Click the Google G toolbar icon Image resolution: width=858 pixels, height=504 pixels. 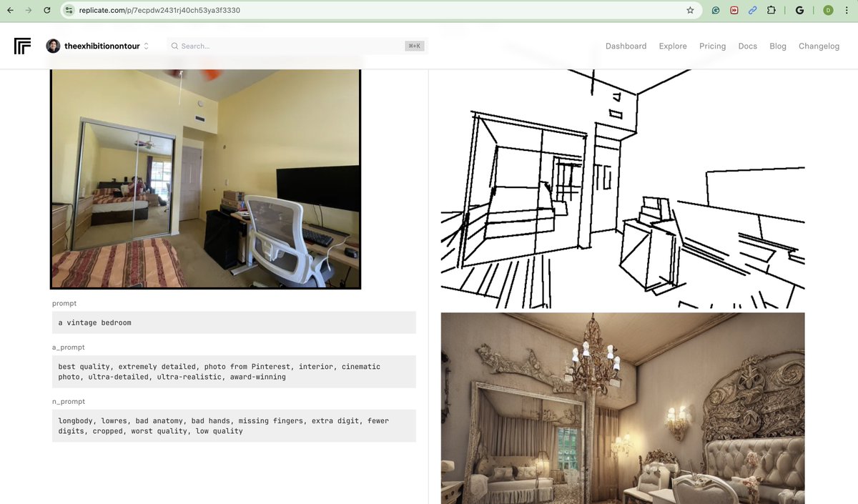click(x=800, y=10)
